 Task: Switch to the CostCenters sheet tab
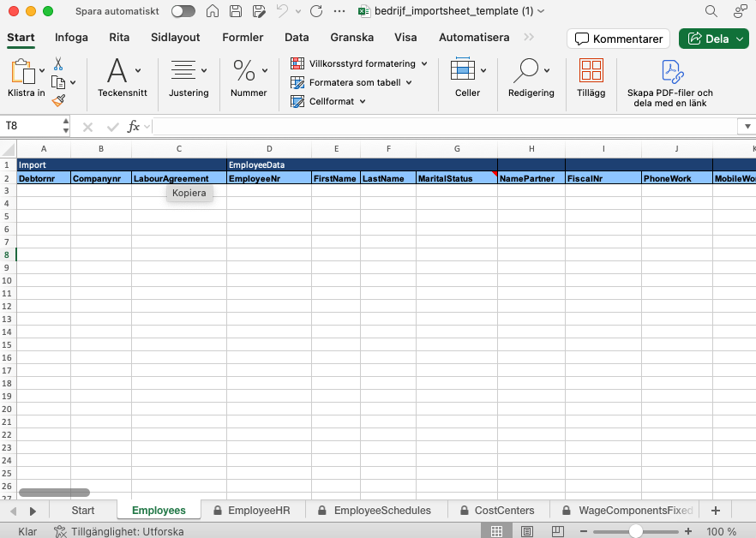504,511
